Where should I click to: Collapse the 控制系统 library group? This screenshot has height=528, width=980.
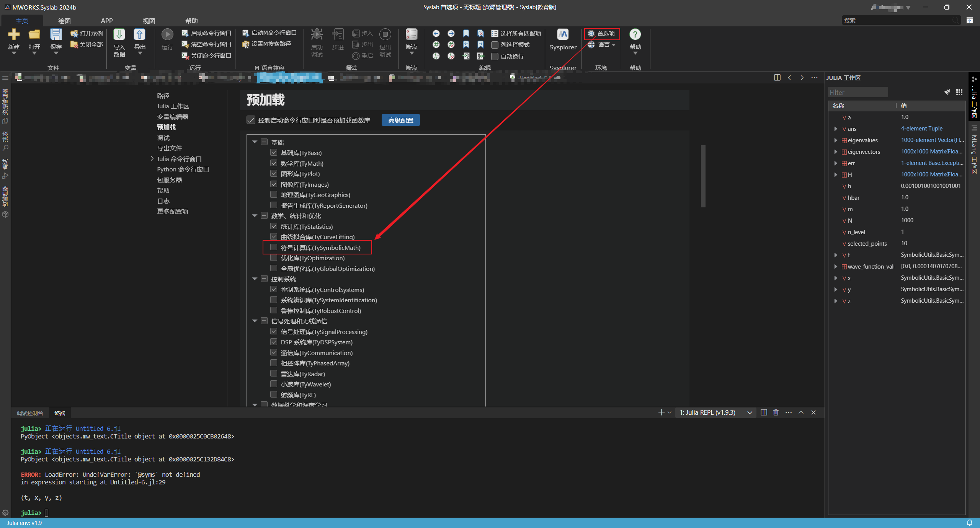(255, 279)
